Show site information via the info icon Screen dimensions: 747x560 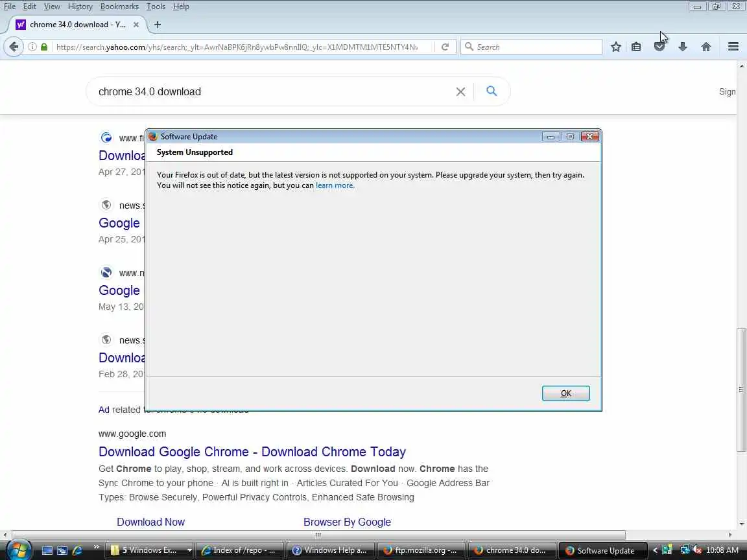[x=32, y=47]
